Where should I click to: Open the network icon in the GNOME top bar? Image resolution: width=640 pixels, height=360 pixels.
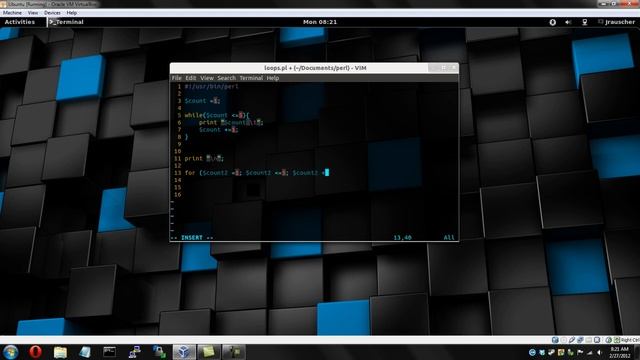[584, 22]
